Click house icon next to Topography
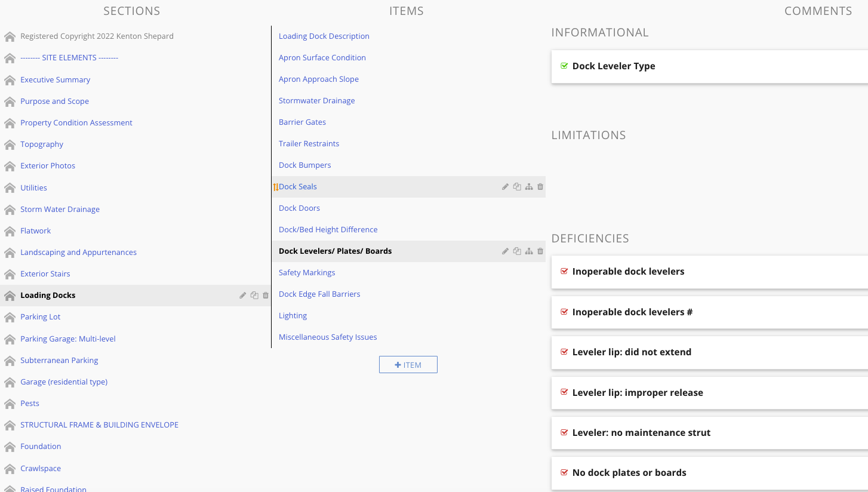Screen dimensions: 868x492 pyautogui.click(x=10, y=144)
